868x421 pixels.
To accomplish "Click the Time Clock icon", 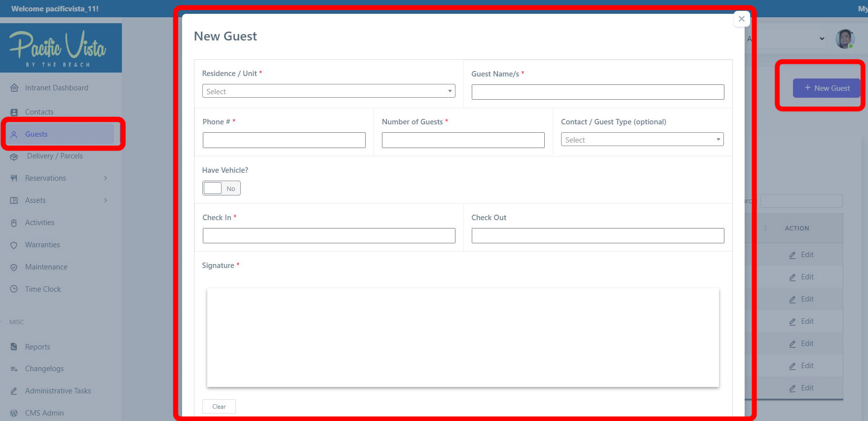I will coord(14,289).
